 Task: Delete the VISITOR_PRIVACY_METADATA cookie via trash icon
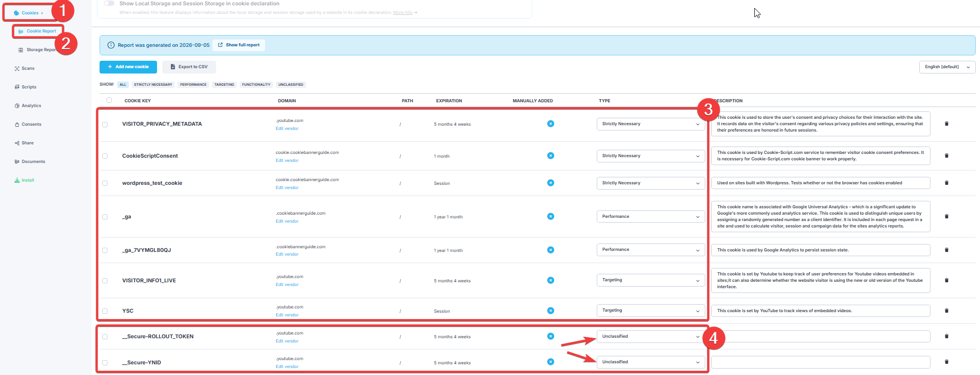click(x=946, y=124)
